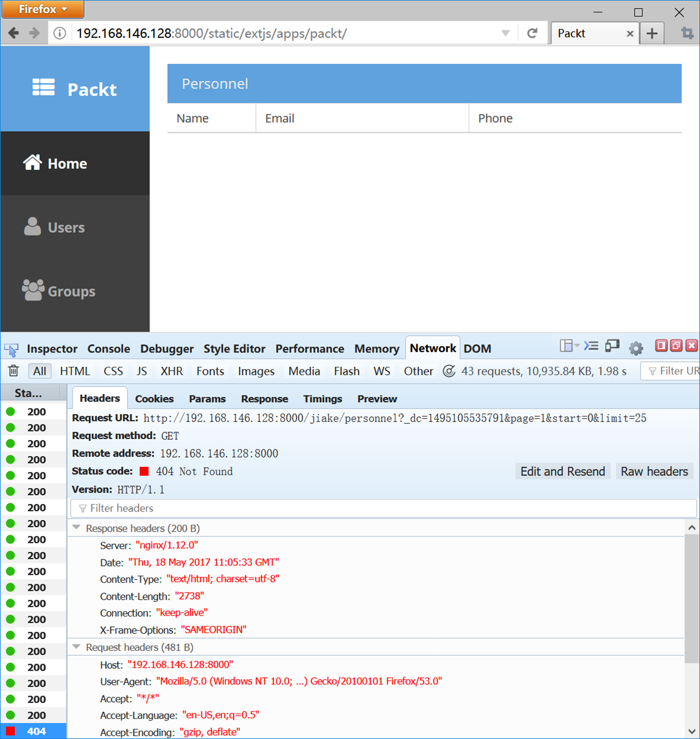Click the browser address bar URL
This screenshot has width=700, height=739.
[211, 34]
